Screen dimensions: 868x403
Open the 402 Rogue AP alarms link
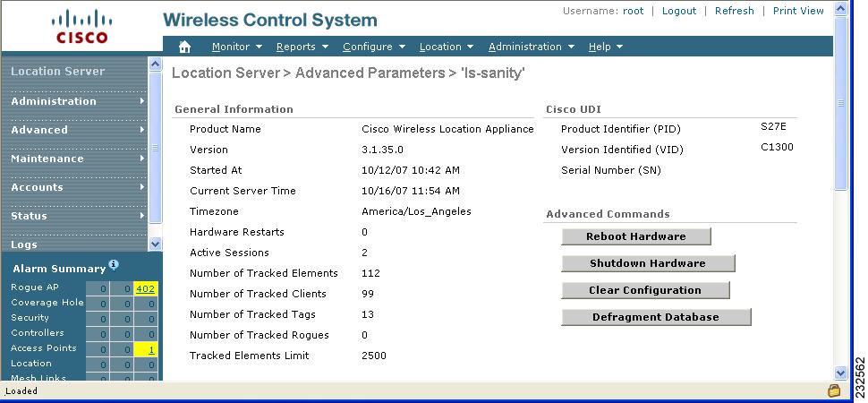pos(145,288)
